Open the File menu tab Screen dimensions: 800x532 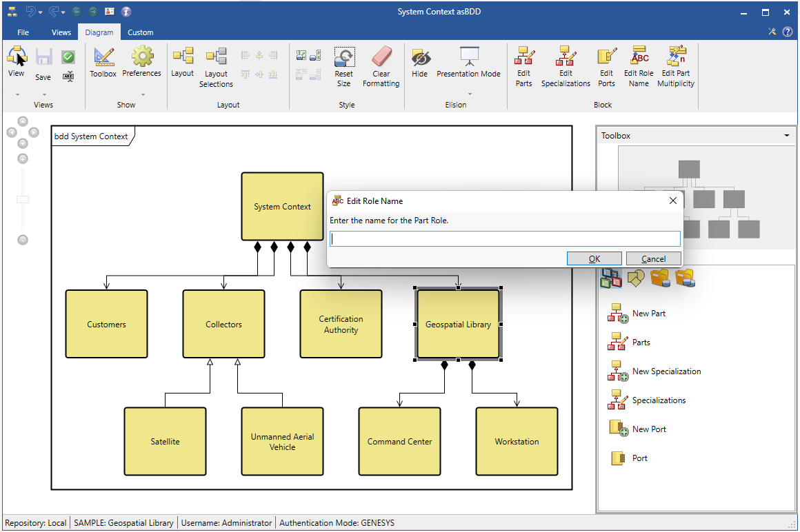pyautogui.click(x=23, y=32)
